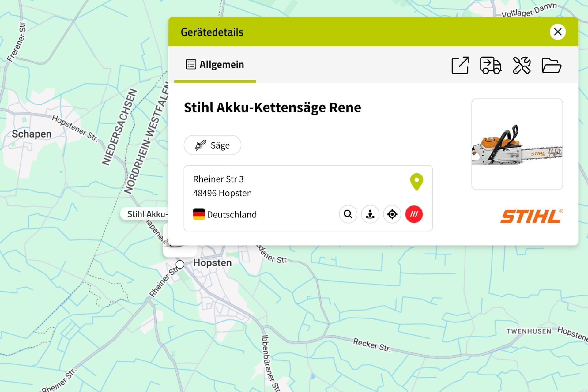The image size is (588, 392).
Task: Click the device title Stihl Akku-Kettensäge Rene
Action: tap(272, 107)
